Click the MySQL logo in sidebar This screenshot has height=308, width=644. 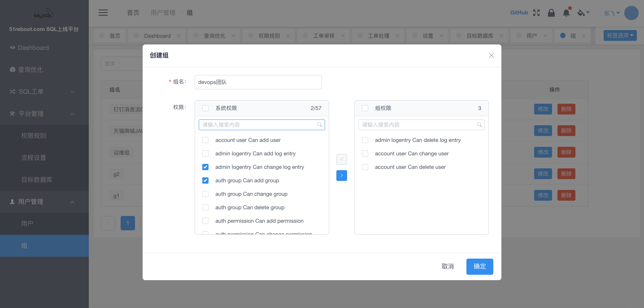(44, 13)
